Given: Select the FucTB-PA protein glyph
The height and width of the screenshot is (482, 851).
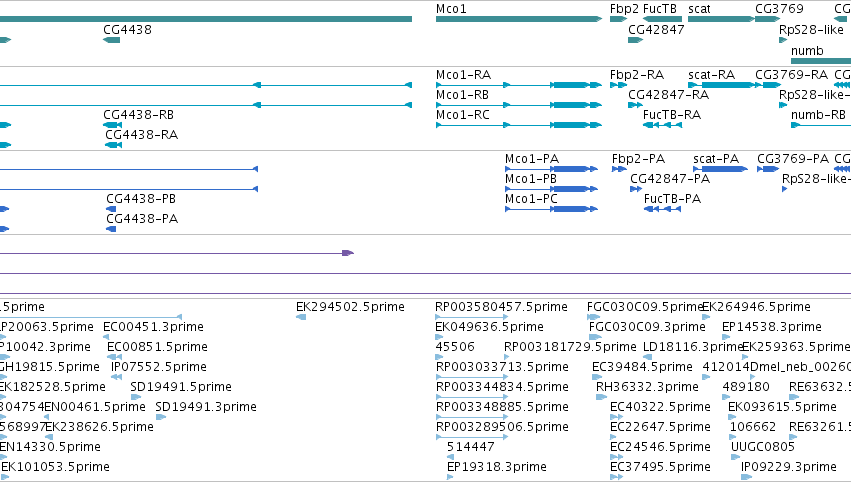Looking at the screenshot, I should coord(662,209).
